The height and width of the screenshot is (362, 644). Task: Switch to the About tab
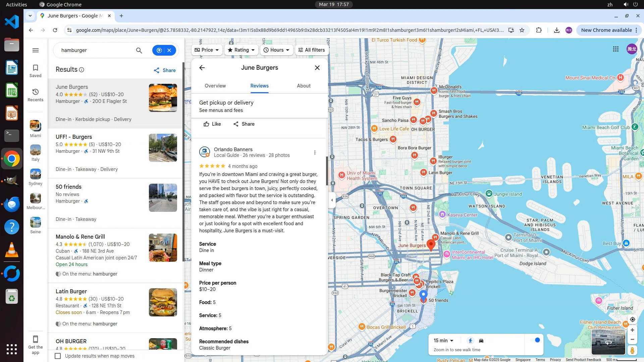[x=304, y=86]
